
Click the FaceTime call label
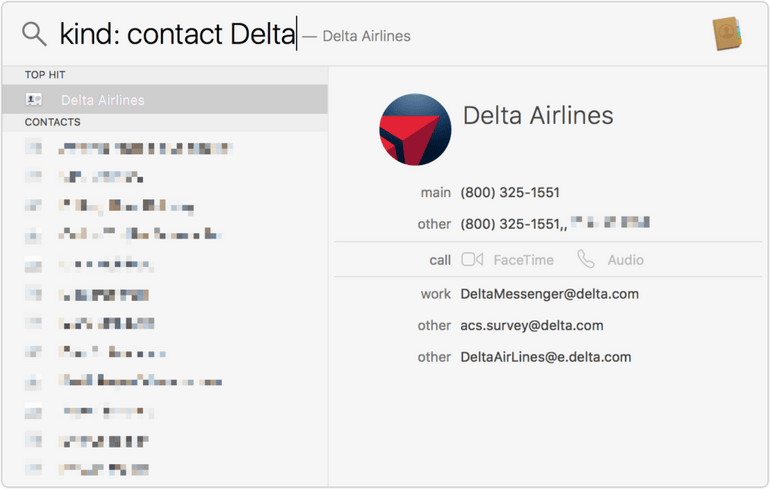pos(523,260)
